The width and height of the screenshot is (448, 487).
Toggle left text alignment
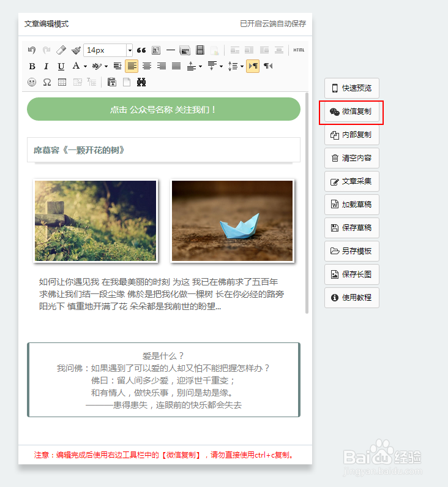(x=132, y=66)
